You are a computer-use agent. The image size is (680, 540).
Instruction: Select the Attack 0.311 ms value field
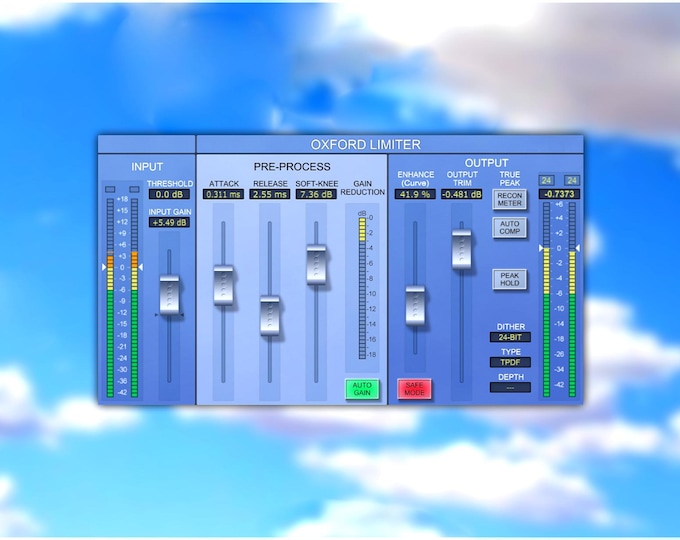click(x=223, y=194)
